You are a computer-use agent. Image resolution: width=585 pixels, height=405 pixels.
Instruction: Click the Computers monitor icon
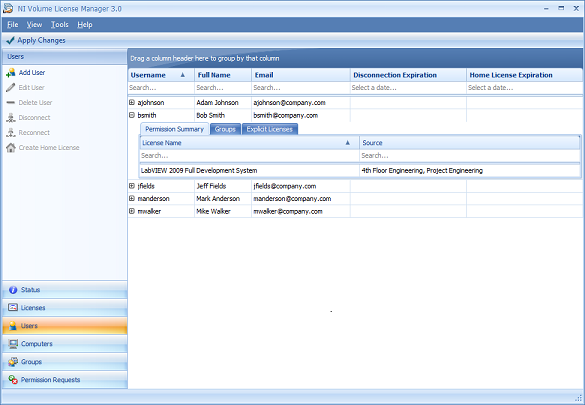tap(13, 344)
